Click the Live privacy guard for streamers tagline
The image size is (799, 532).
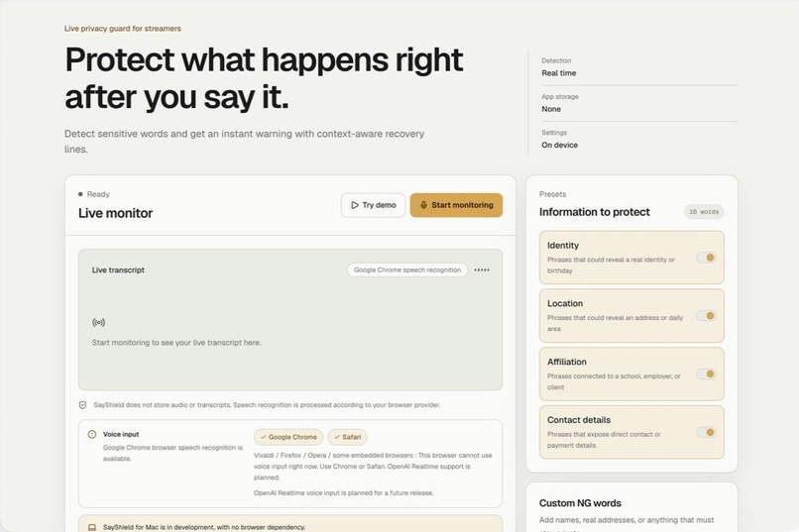pyautogui.click(x=122, y=29)
